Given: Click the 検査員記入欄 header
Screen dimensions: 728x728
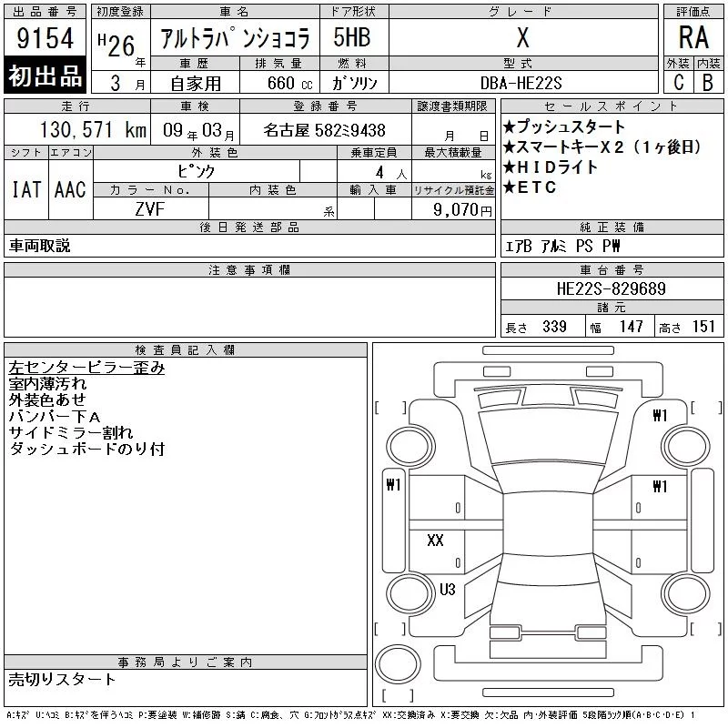Looking at the screenshot, I should point(186,349).
